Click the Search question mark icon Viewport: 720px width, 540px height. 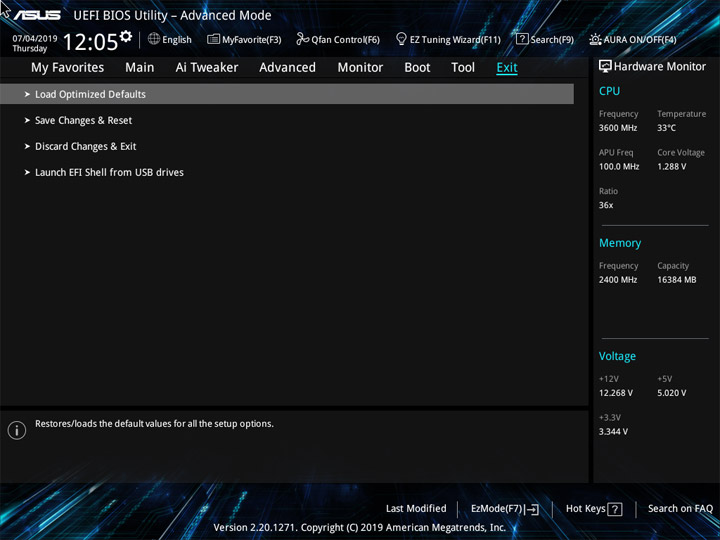[522, 39]
